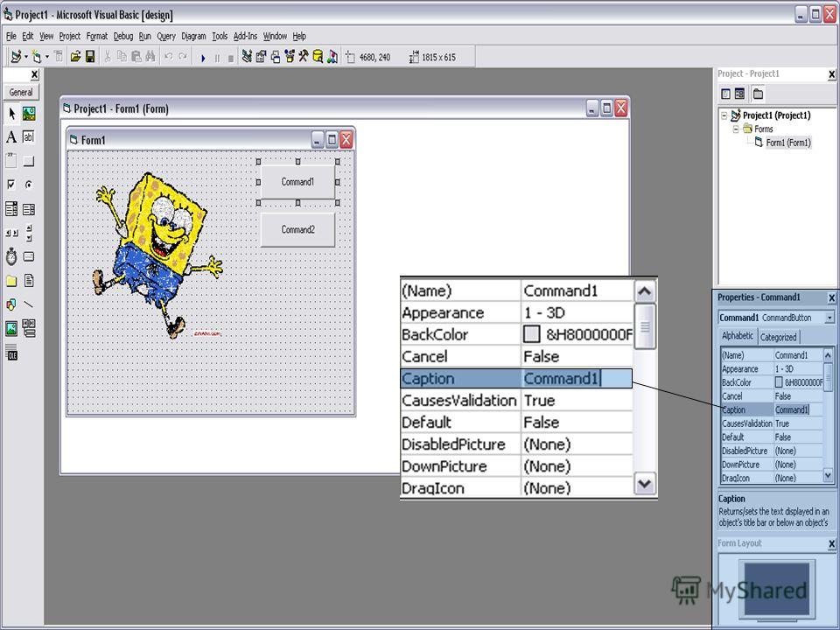Open the Properties Window toolbar icon
Viewport: 840px width, 630px height.
pos(261,56)
